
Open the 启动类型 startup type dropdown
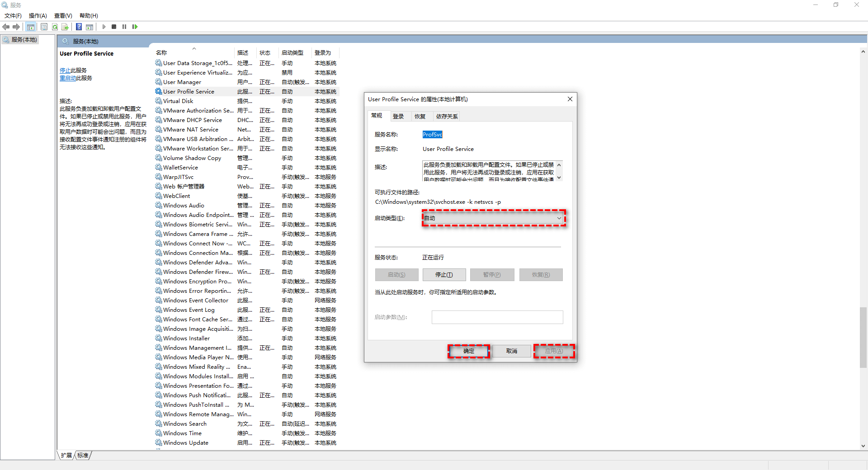pyautogui.click(x=493, y=218)
